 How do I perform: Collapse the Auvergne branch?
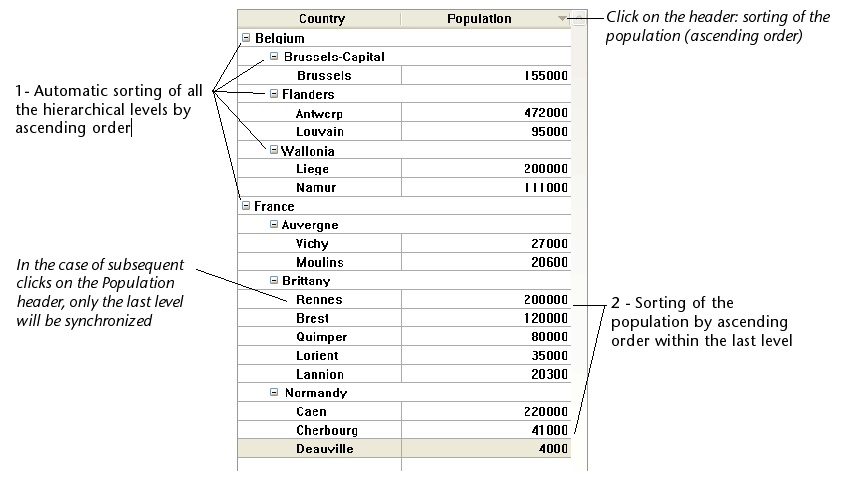click(274, 225)
